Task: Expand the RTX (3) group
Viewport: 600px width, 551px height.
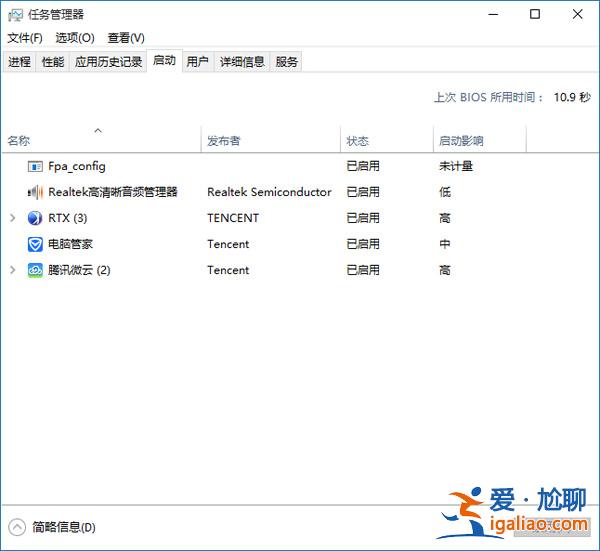Action: pyautogui.click(x=13, y=218)
